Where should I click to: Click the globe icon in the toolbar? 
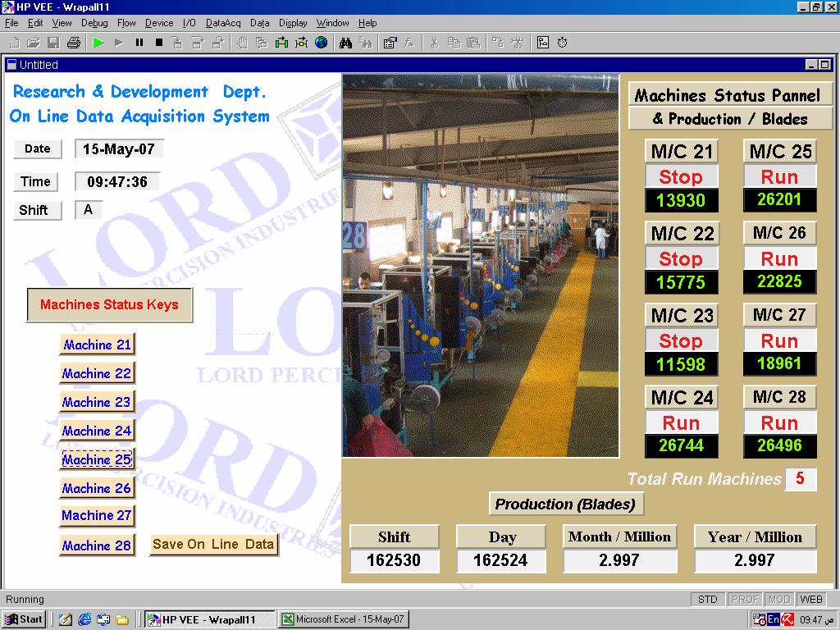pos(321,43)
